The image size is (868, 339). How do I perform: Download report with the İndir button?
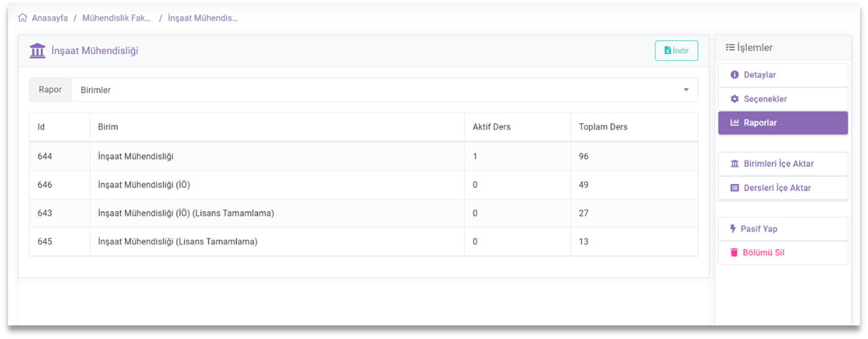[x=676, y=51]
